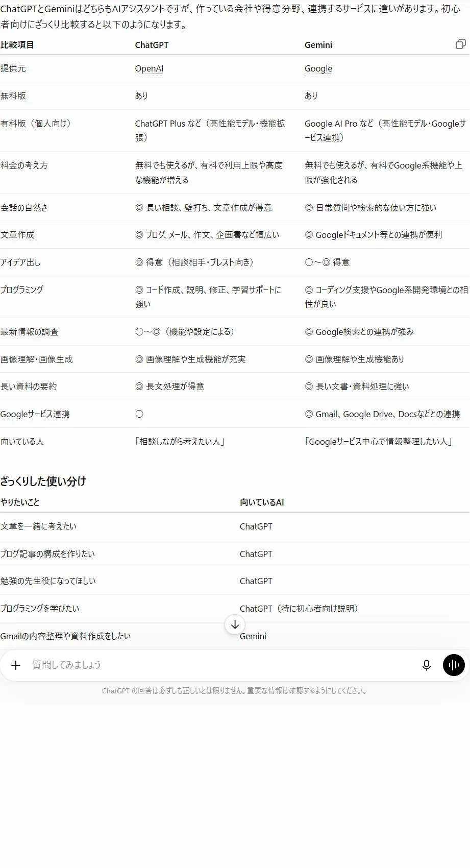
Task: Click the Google検索との連携が強み cell
Action: click(x=359, y=332)
